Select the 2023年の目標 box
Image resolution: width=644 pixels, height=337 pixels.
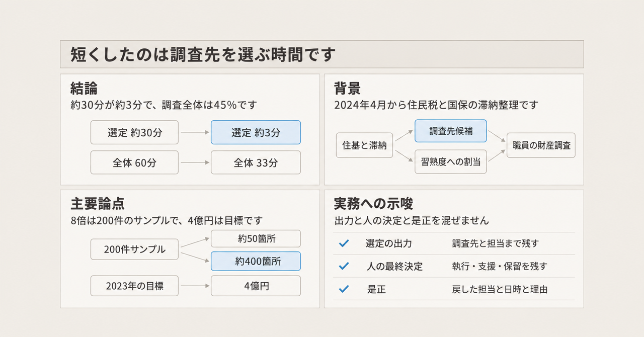pyautogui.click(x=135, y=286)
